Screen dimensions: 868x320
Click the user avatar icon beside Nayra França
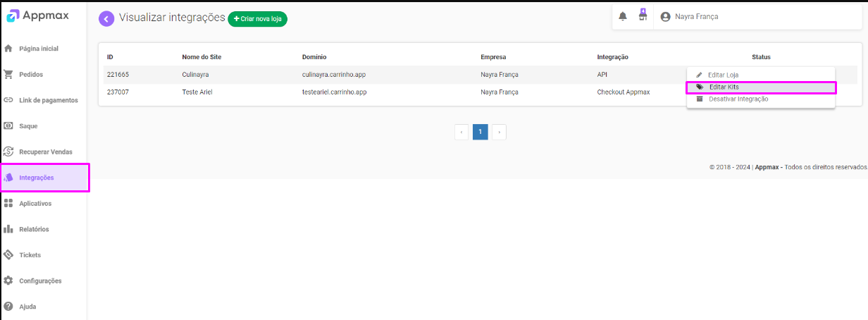[665, 16]
